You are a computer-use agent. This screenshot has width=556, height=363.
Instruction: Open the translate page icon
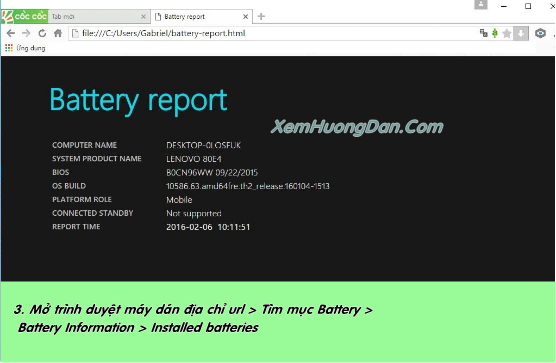point(483,33)
